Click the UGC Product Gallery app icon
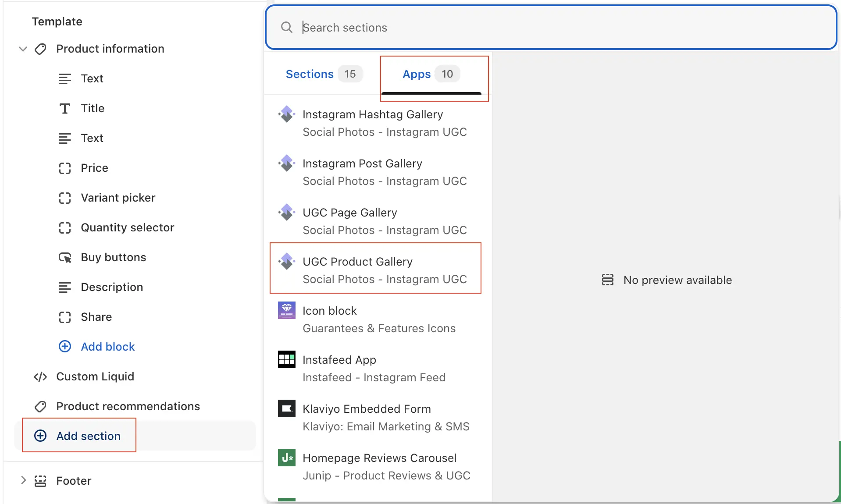The image size is (841, 504). [x=287, y=262]
